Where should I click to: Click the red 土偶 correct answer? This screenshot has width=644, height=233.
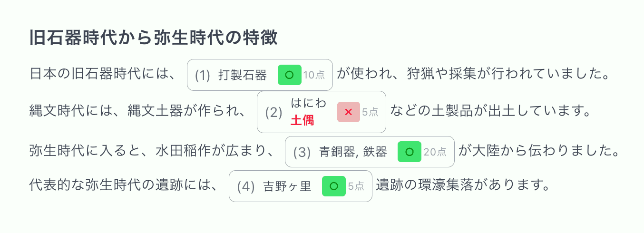pyautogui.click(x=302, y=121)
